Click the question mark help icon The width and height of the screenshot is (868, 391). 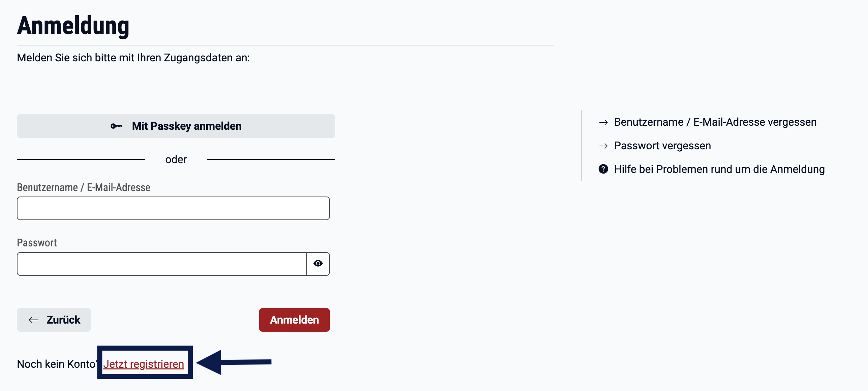(603, 169)
